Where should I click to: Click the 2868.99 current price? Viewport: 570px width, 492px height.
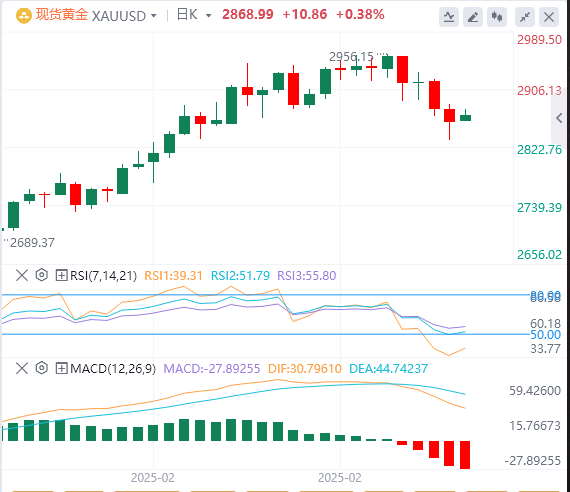[248, 15]
